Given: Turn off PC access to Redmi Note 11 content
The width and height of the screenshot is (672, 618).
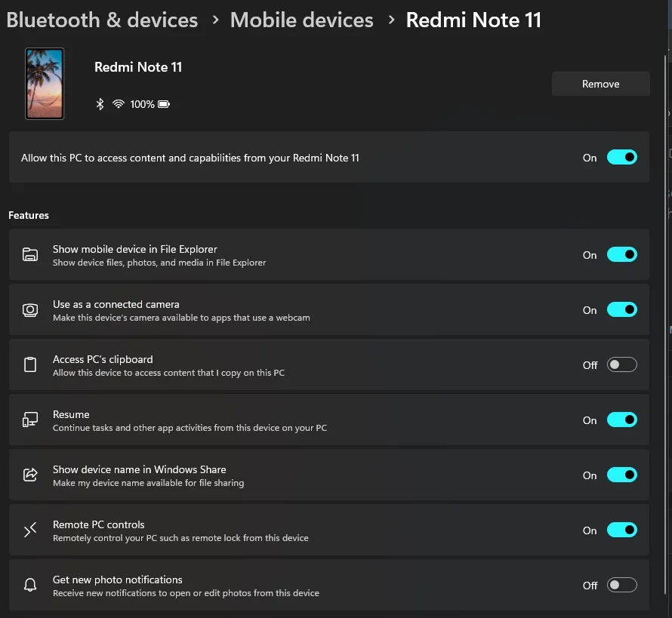Looking at the screenshot, I should [x=622, y=157].
